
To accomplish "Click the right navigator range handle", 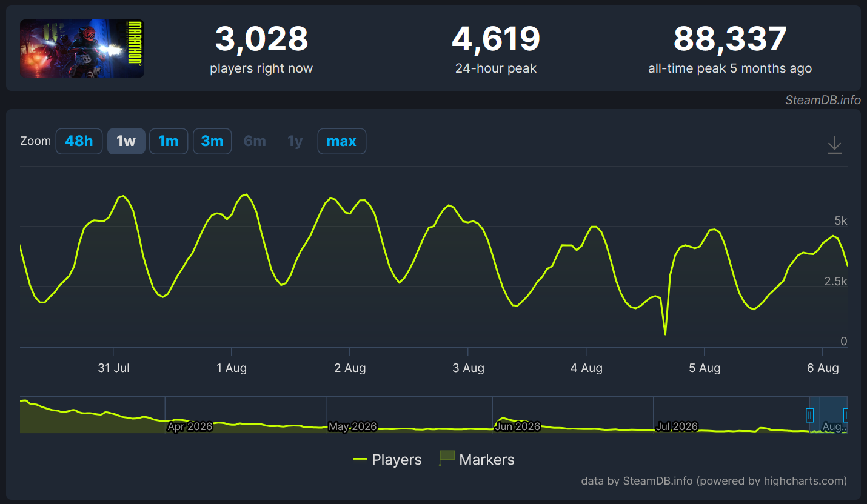I will 845,415.
